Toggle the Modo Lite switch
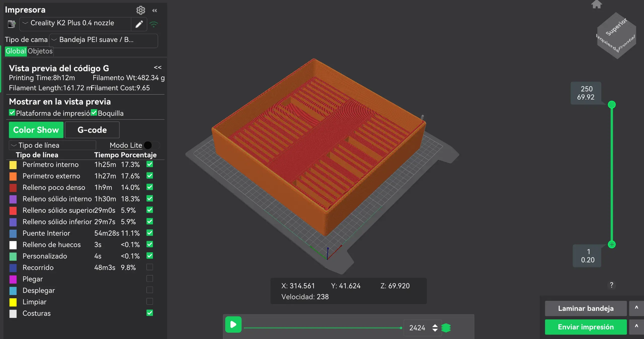Image resolution: width=644 pixels, height=339 pixels. [x=152, y=145]
